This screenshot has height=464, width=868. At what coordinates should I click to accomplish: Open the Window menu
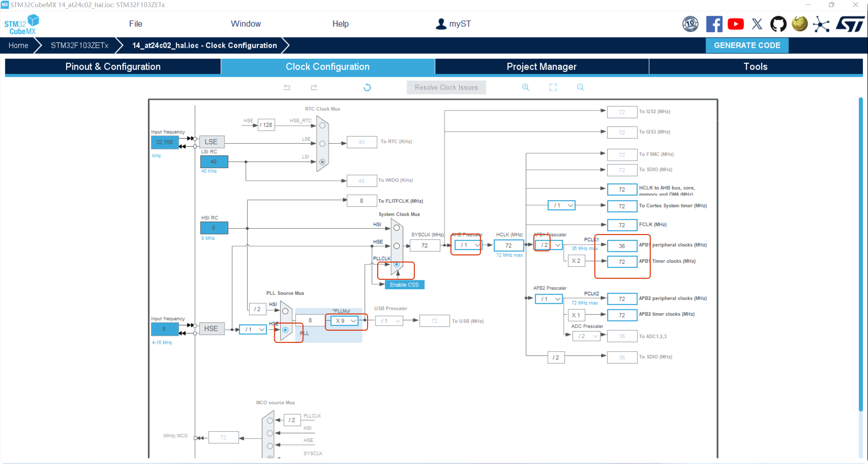246,24
